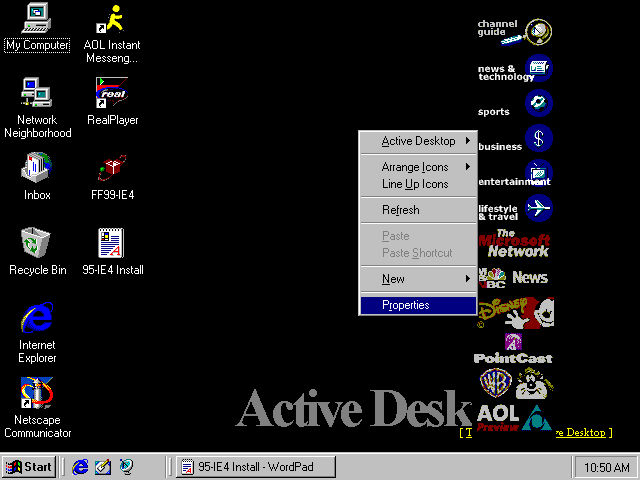Switch to 95-IE4 Install WordPad taskbar button
This screenshot has height=480, width=640.
pos(254,467)
